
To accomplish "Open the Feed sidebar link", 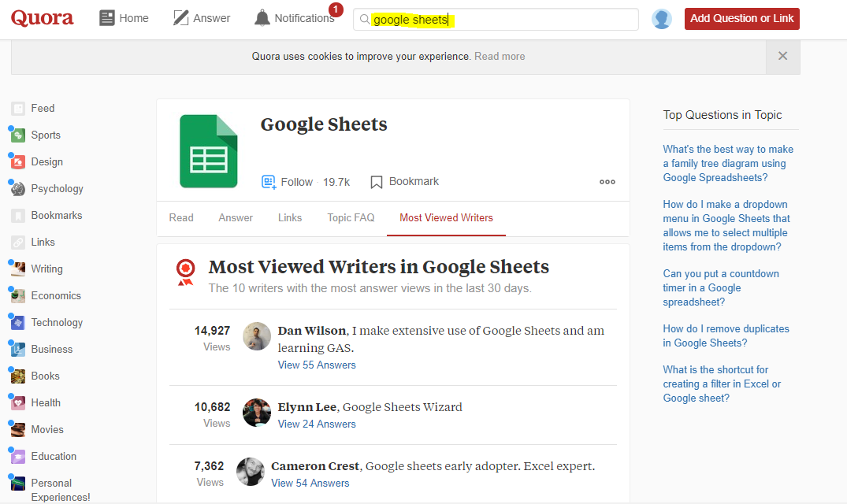I will point(43,109).
